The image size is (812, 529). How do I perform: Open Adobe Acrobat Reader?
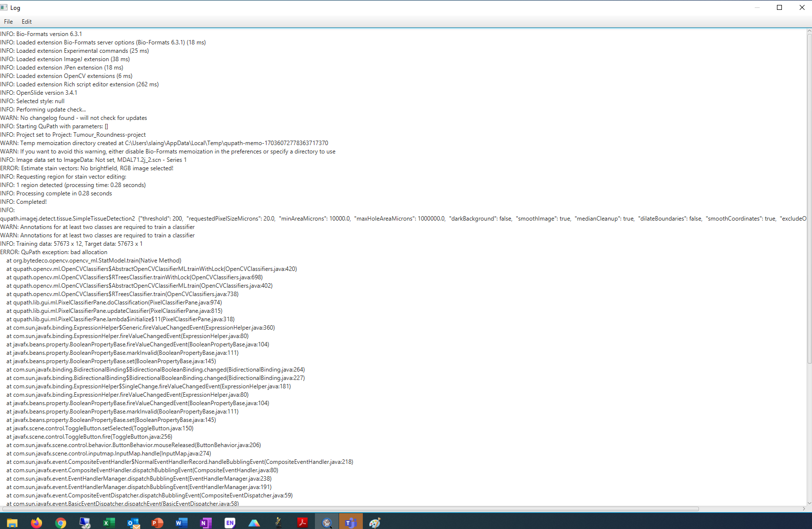302,522
